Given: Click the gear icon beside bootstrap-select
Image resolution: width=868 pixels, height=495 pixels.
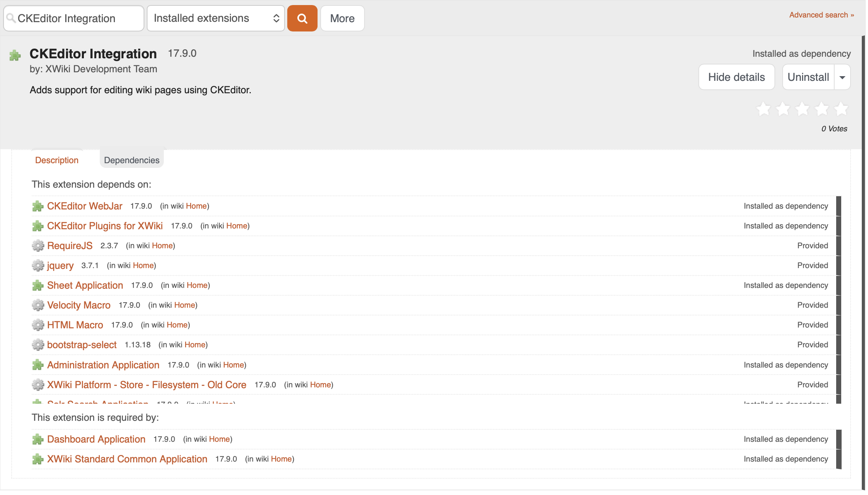Looking at the screenshot, I should (38, 345).
